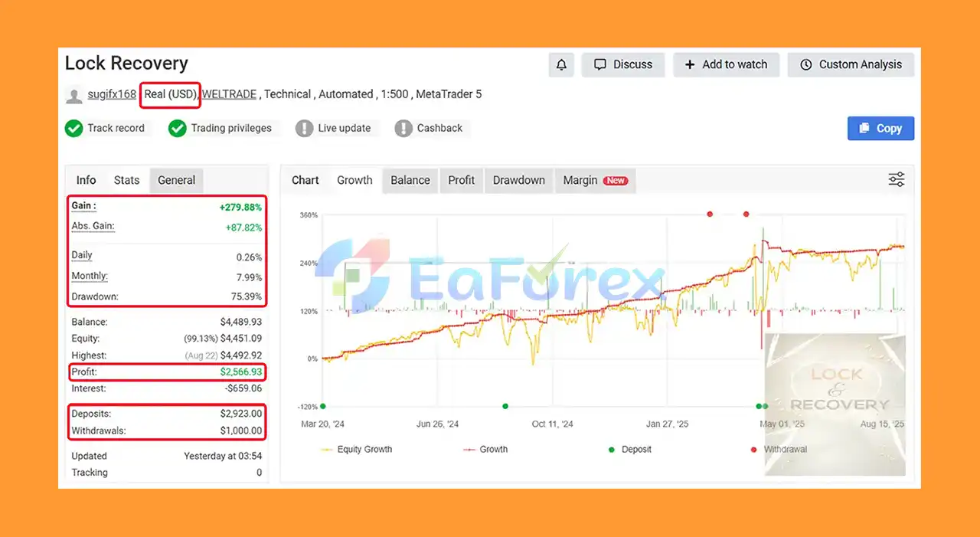Click the Monthly label
Image resolution: width=980 pixels, height=537 pixels.
90,276
